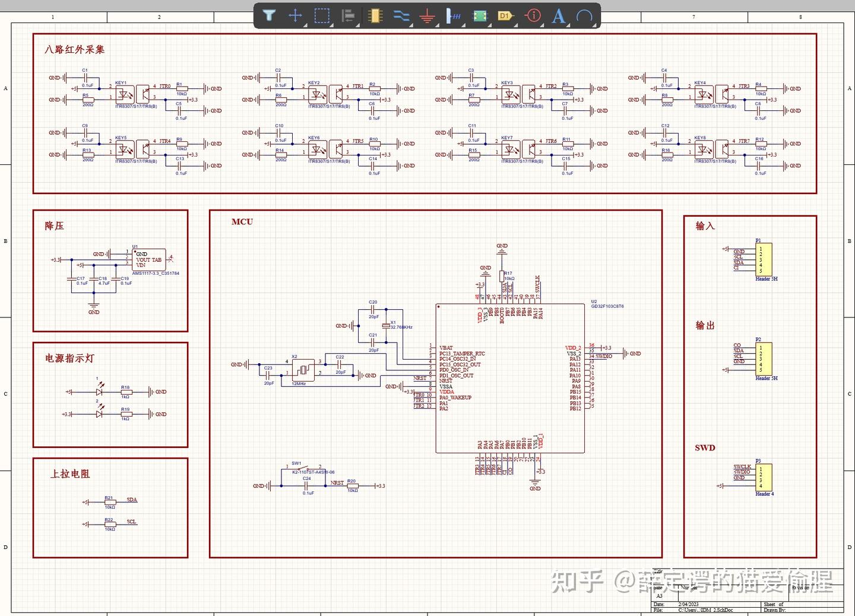Choose the dashed rectangle selection tool
Image resolution: width=855 pixels, height=616 pixels.
[x=322, y=15]
